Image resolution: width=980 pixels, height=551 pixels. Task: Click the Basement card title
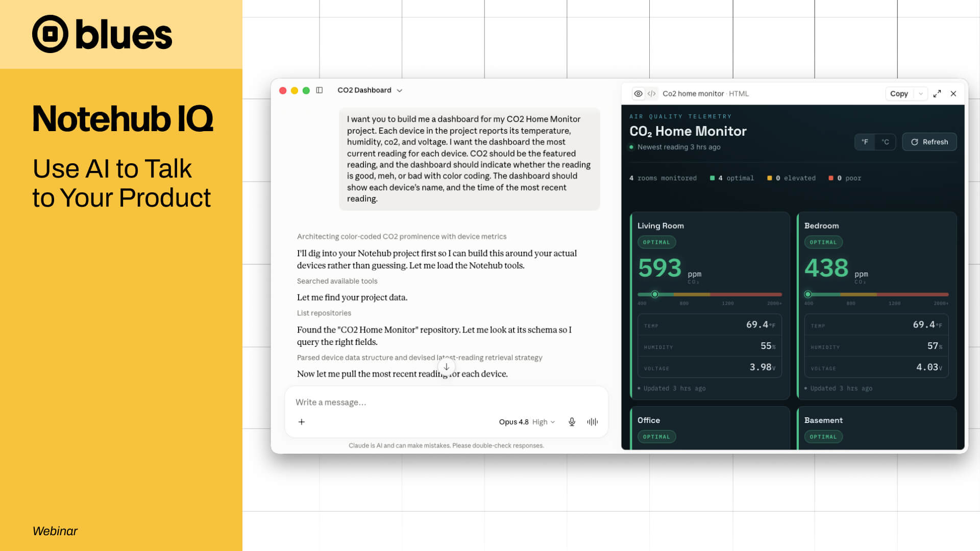click(x=823, y=420)
